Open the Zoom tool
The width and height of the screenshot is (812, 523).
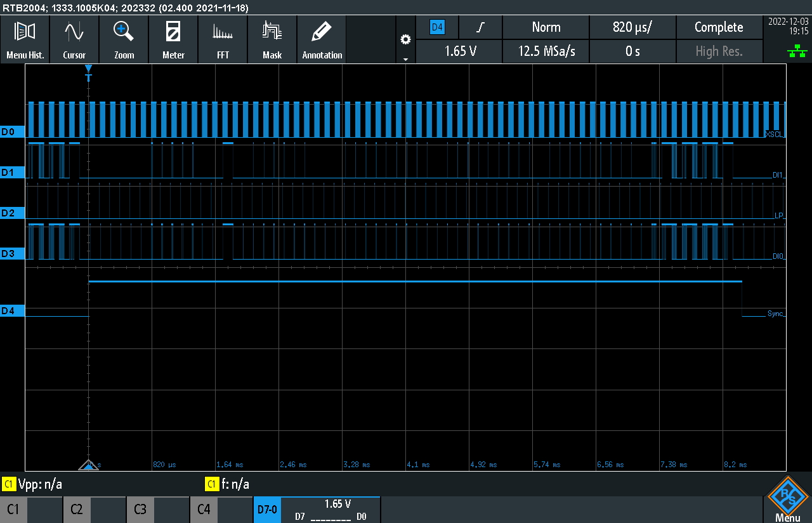point(124,39)
